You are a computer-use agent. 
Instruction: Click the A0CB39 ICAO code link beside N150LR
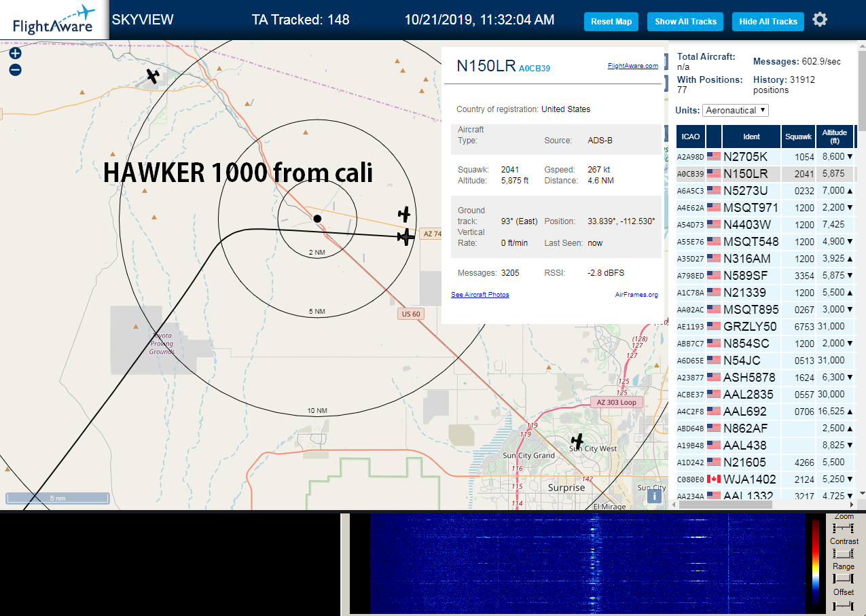(535, 69)
